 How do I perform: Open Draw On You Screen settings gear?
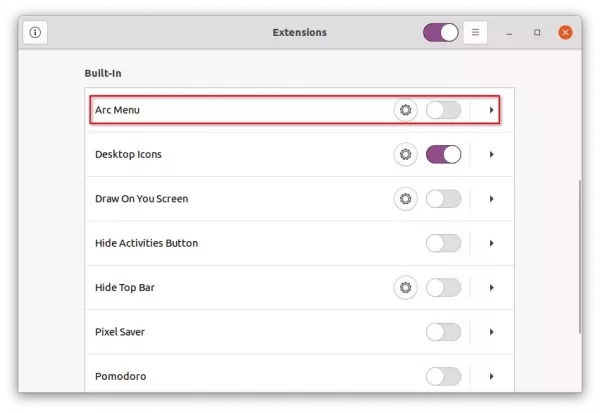[405, 199]
